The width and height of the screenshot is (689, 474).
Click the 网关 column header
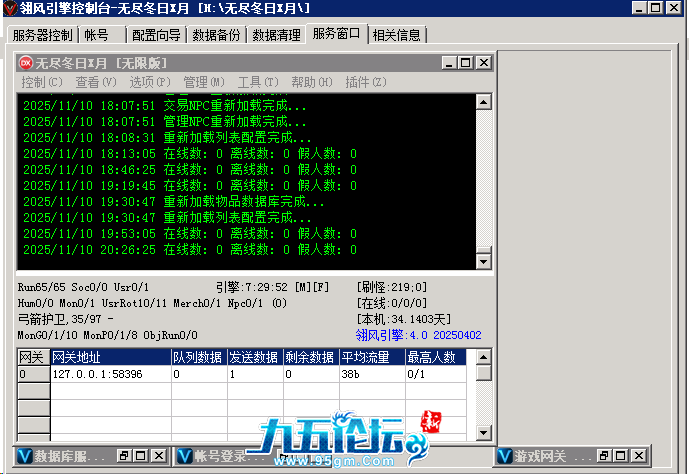tap(34, 358)
